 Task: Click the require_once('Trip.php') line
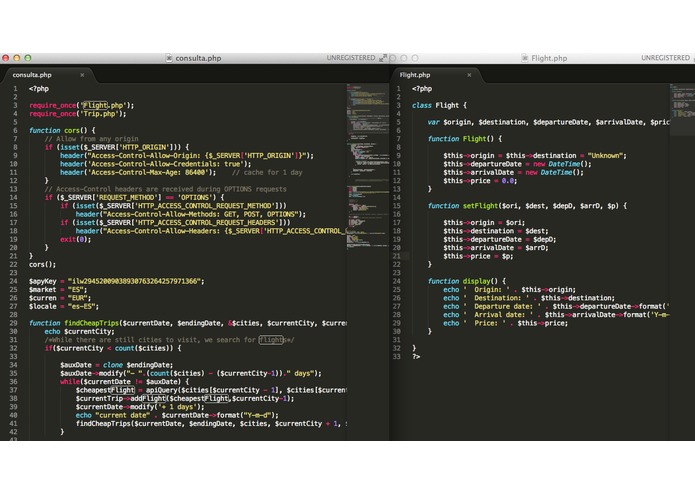(78, 114)
